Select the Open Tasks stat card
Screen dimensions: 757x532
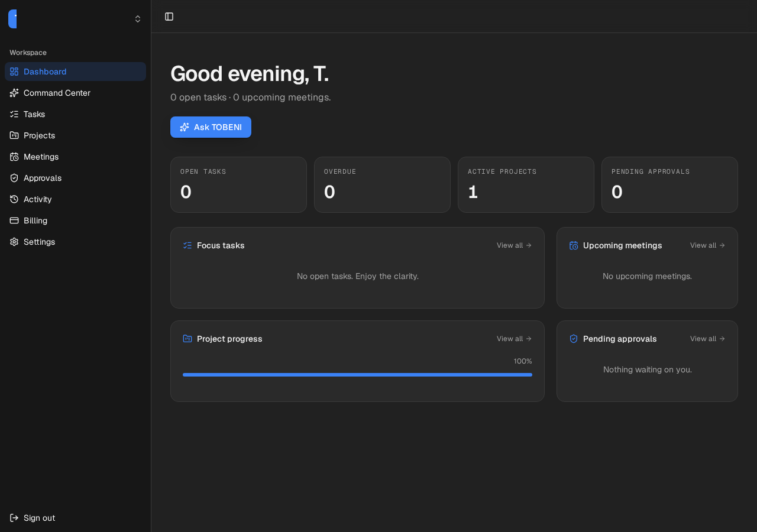tap(238, 184)
